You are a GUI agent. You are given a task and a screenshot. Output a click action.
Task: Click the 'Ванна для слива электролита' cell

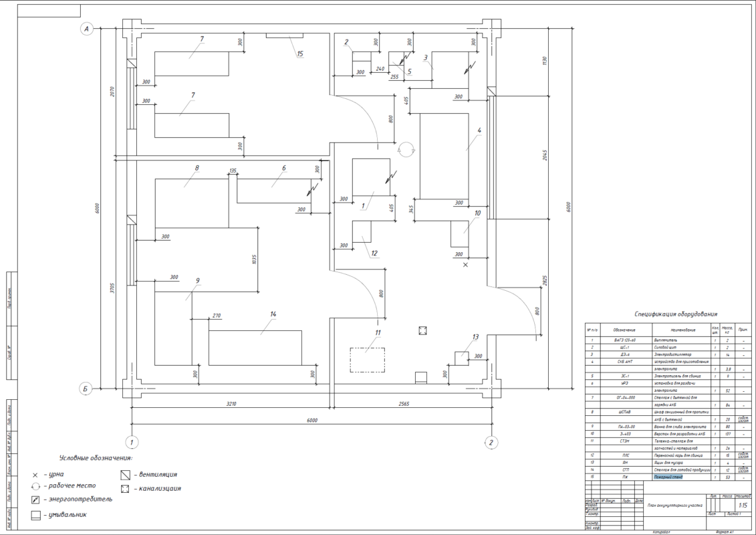[x=680, y=427]
